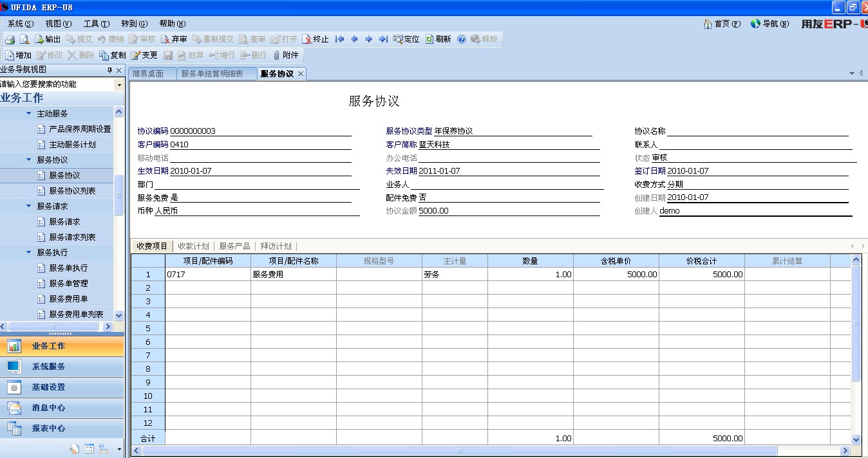Go to the next record arrow
Image resolution: width=868 pixels, height=458 pixels.
[368, 39]
